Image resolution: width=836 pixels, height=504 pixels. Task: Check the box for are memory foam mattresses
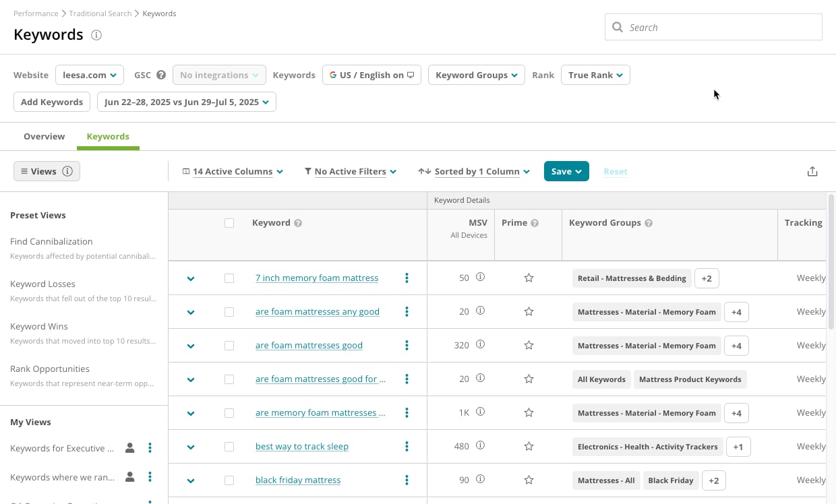[x=229, y=413]
